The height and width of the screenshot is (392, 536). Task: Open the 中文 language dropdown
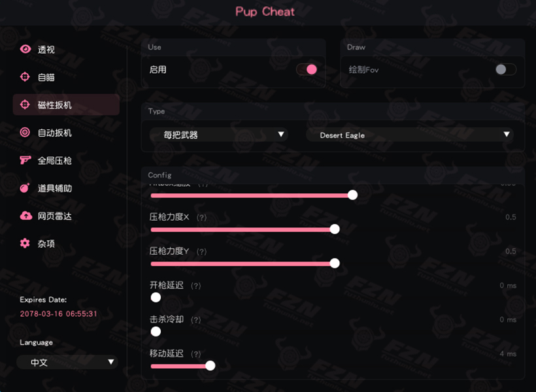click(67, 362)
